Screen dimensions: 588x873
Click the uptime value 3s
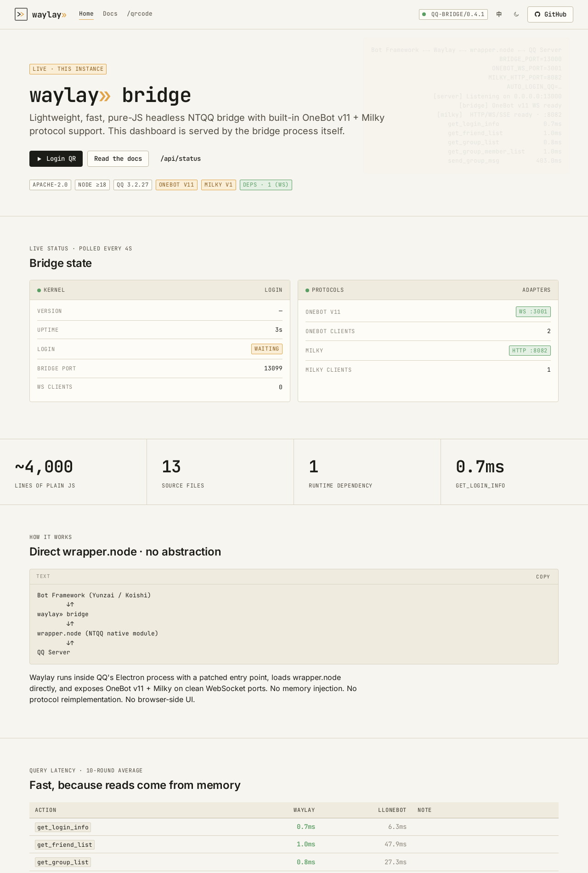pos(279,330)
